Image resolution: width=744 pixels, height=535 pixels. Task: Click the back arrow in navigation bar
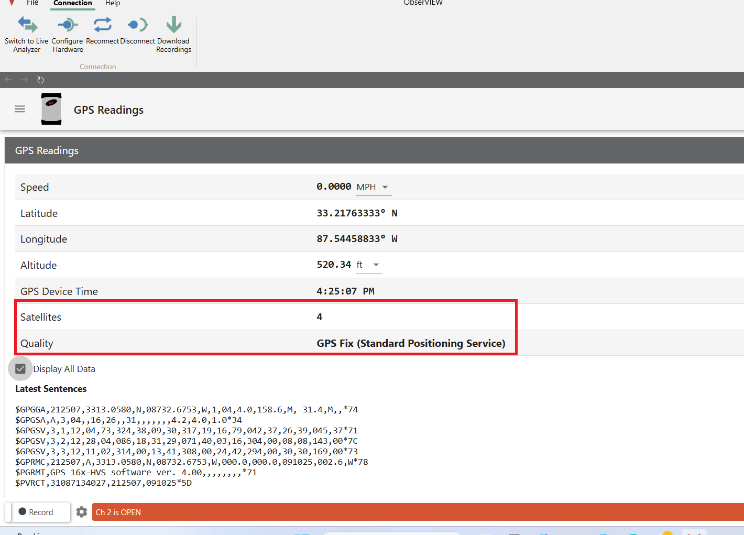point(9,79)
